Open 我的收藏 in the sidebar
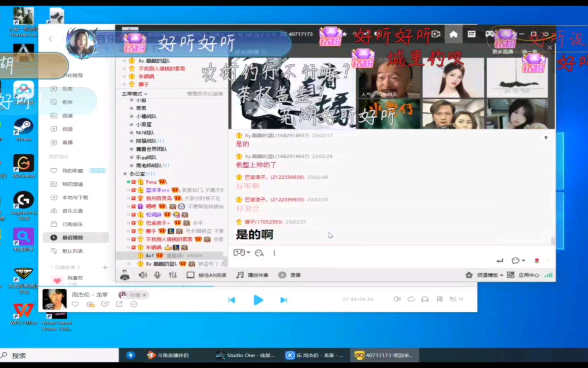 point(72,170)
